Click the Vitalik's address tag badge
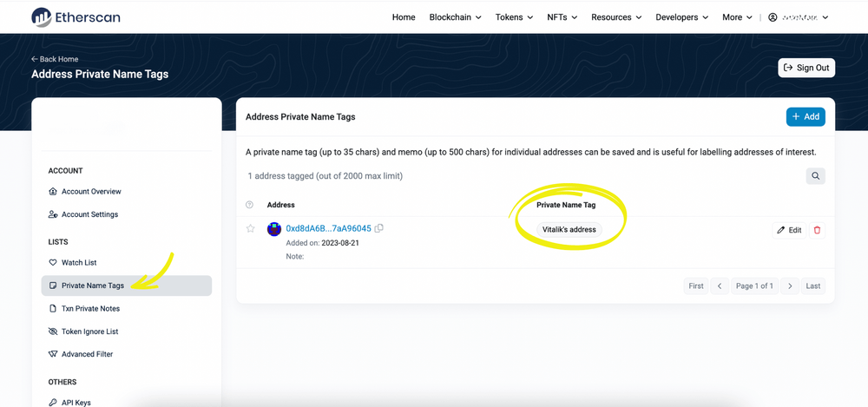This screenshot has width=868, height=407. click(x=569, y=230)
